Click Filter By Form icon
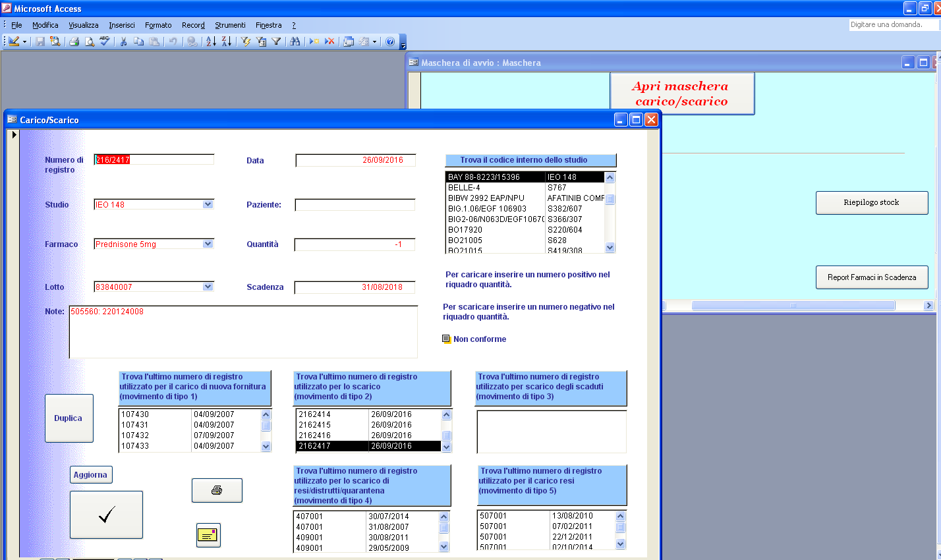The image size is (941, 560). [x=261, y=41]
